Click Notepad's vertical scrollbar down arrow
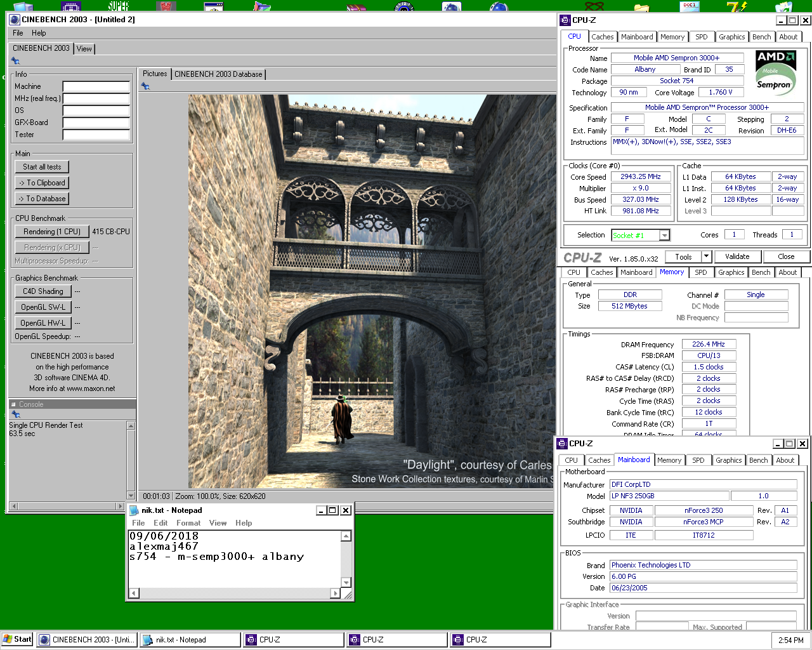Screen dimensions: 812x650 tap(346, 583)
